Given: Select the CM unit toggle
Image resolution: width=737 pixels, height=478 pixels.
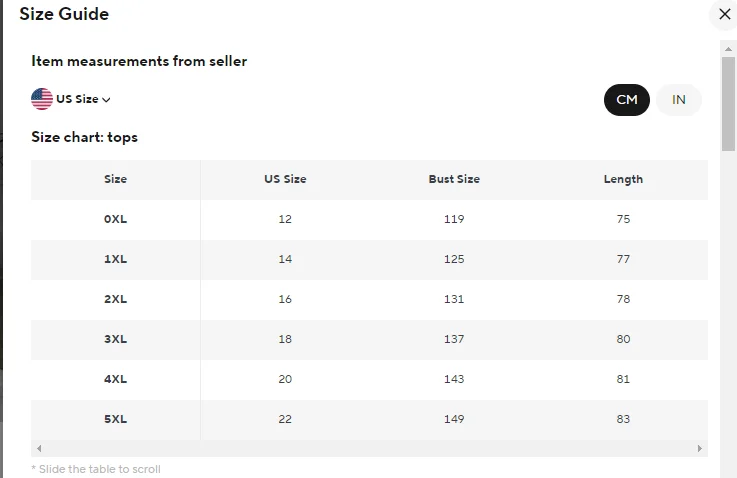Looking at the screenshot, I should (x=627, y=100).
